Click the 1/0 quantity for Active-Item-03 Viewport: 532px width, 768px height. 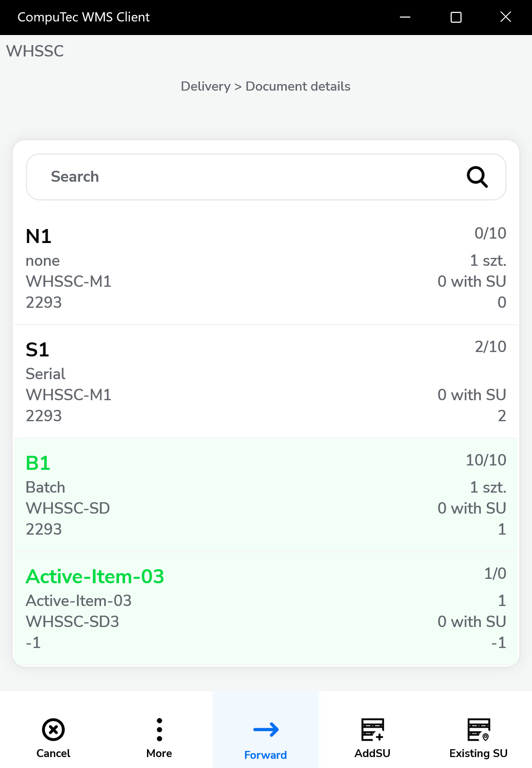[495, 574]
